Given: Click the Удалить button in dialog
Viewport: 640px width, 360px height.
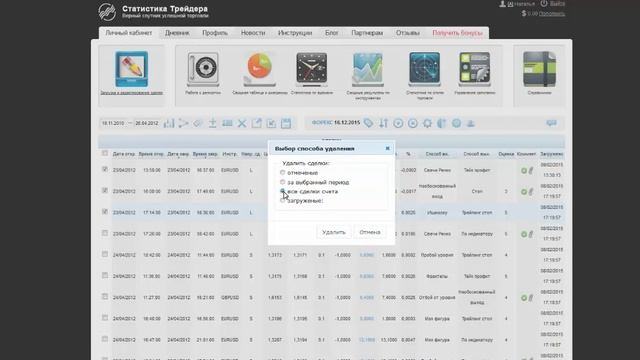Looking at the screenshot, I should (334, 232).
